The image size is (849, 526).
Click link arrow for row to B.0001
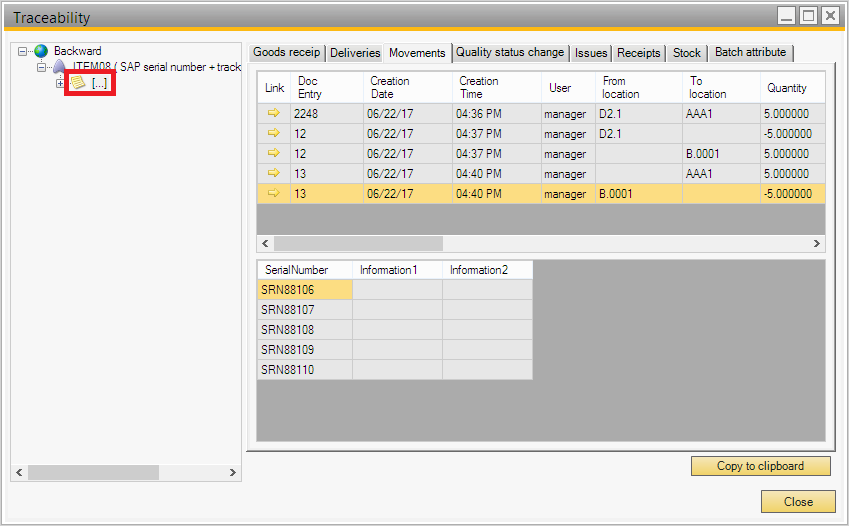(273, 153)
